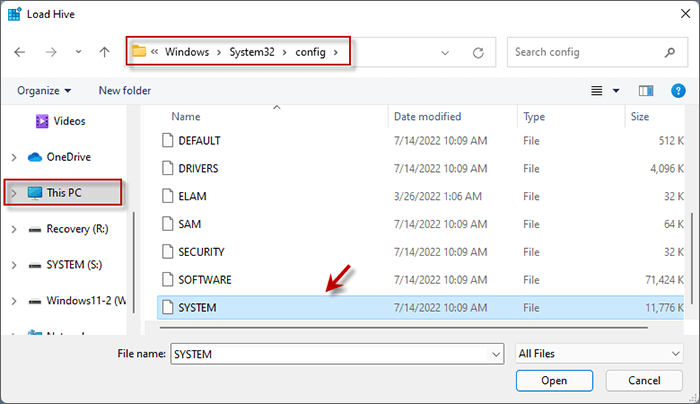Click the File name input field
The height and width of the screenshot is (404, 700).
(x=328, y=353)
